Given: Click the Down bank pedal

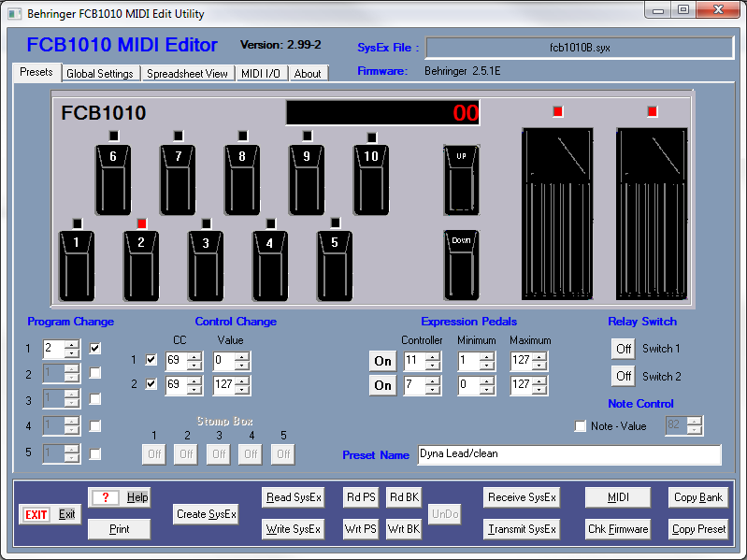Looking at the screenshot, I should pyautogui.click(x=462, y=266).
